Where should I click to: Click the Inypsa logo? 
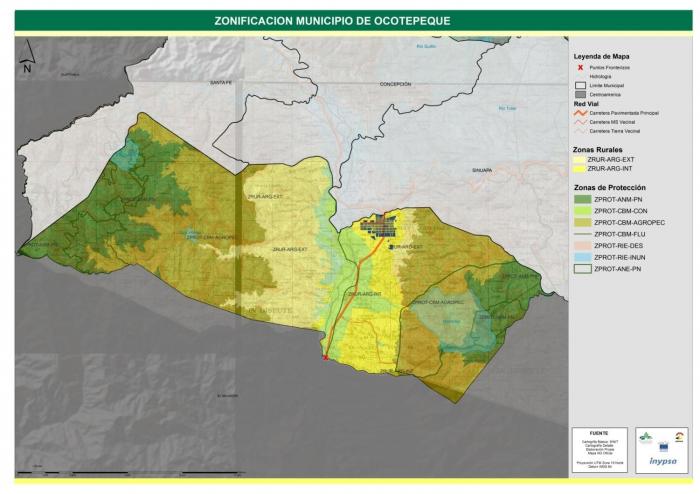pos(661,461)
